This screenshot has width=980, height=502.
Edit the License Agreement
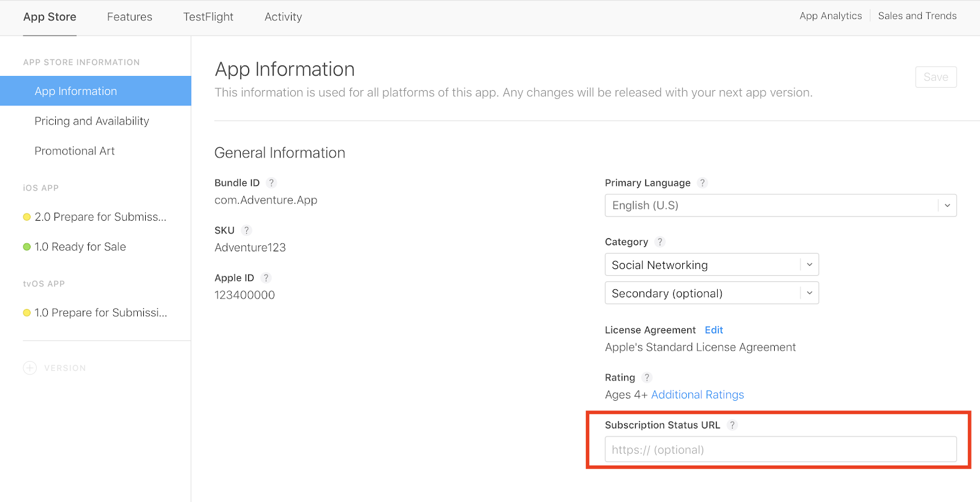click(714, 330)
